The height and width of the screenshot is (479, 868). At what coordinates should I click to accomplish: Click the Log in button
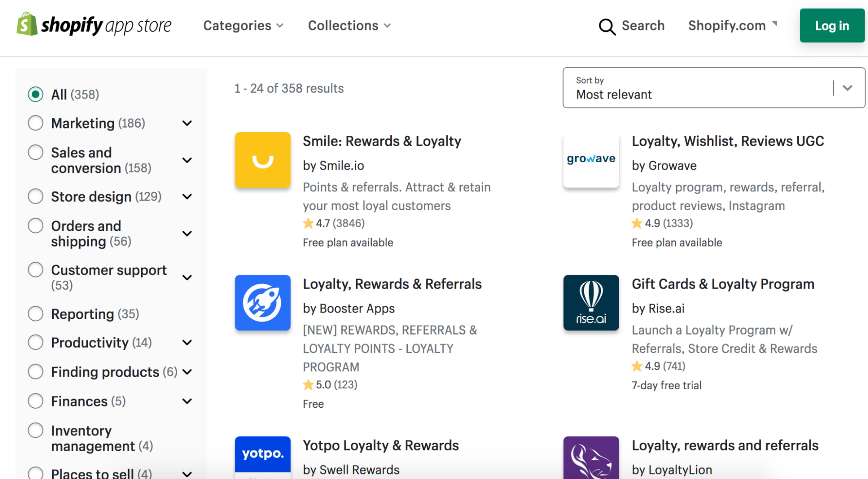pos(832,26)
